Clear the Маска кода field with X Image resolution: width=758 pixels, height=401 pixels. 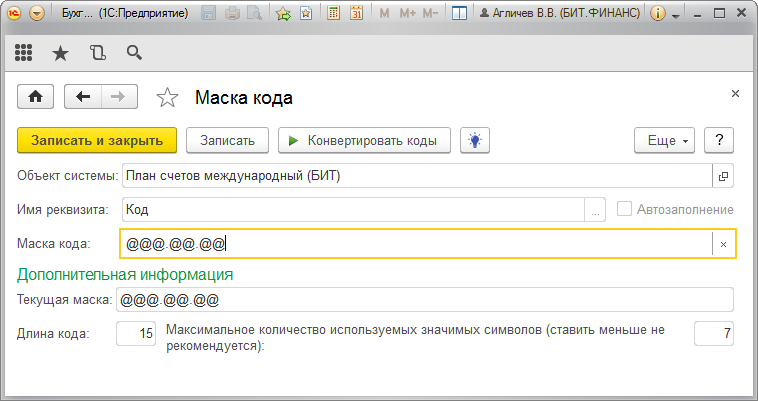(x=723, y=244)
